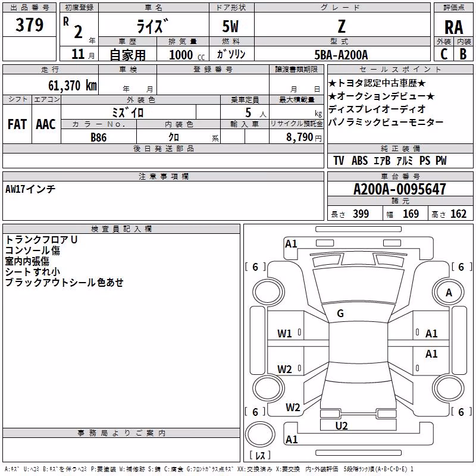Screen dimensions: 476x476
Task: Select interior color クロ
Action: (174, 137)
